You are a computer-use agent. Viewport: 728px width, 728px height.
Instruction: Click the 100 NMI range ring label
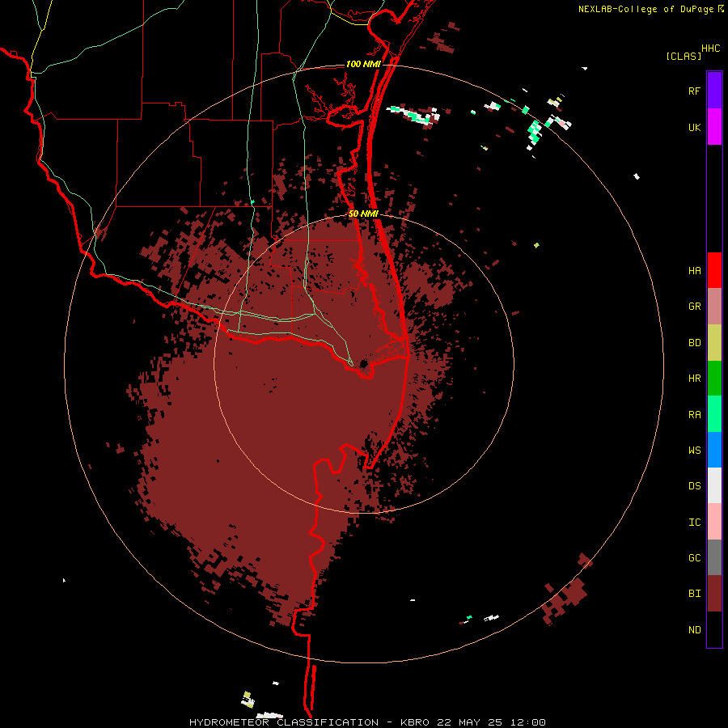coord(363,64)
